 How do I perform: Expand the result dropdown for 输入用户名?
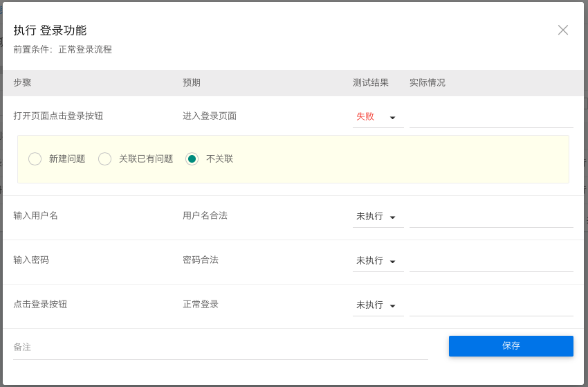pos(378,217)
